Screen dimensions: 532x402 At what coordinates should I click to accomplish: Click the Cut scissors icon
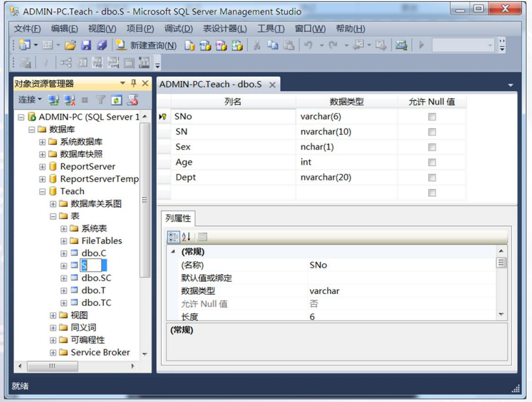click(x=257, y=45)
